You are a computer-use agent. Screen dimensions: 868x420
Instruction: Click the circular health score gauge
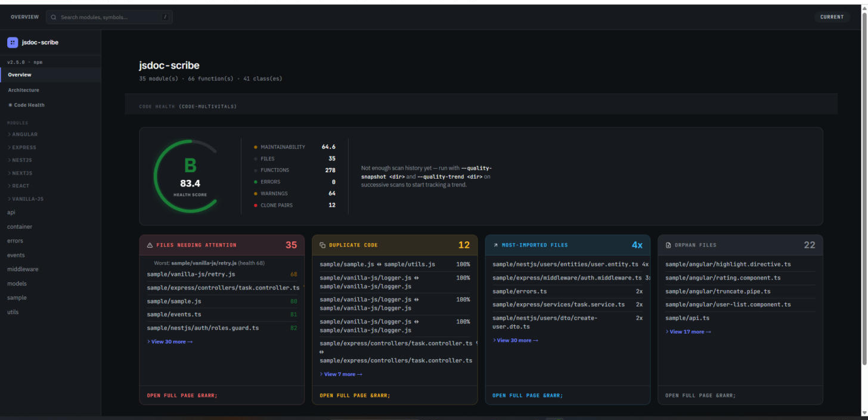tap(190, 176)
